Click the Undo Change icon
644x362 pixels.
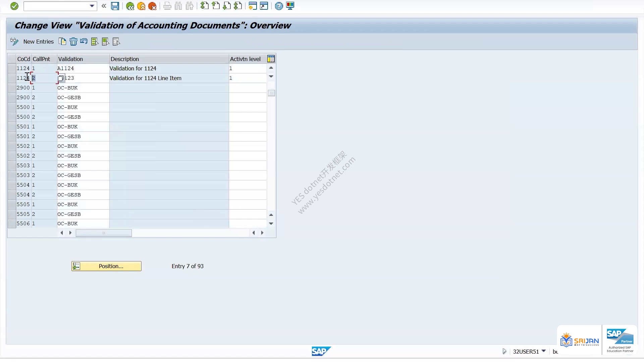click(84, 42)
